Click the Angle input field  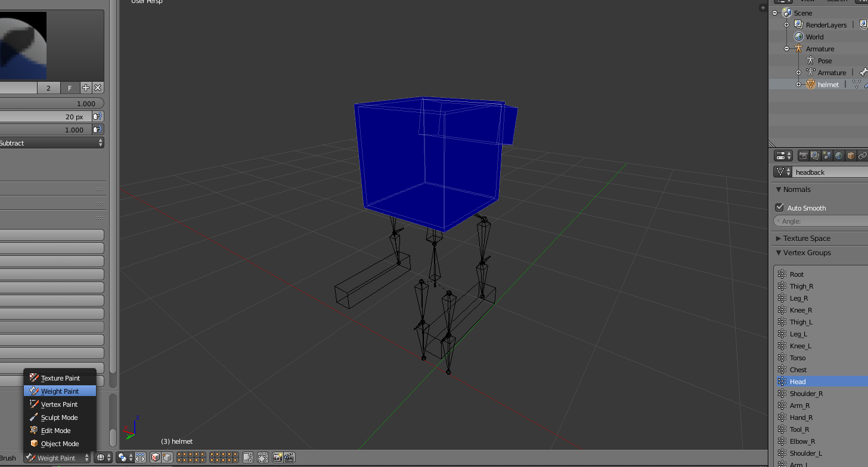[x=821, y=221]
